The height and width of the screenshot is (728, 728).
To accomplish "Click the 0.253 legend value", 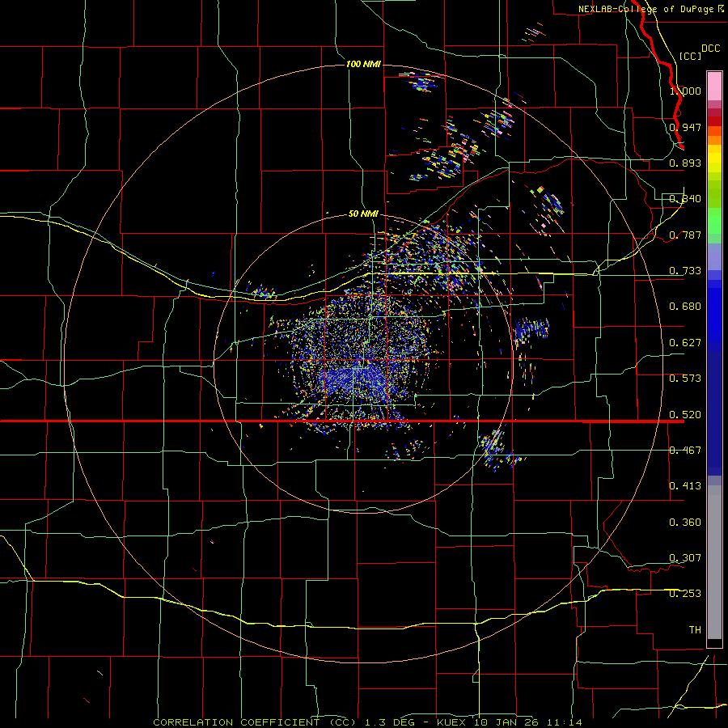I will (x=685, y=594).
